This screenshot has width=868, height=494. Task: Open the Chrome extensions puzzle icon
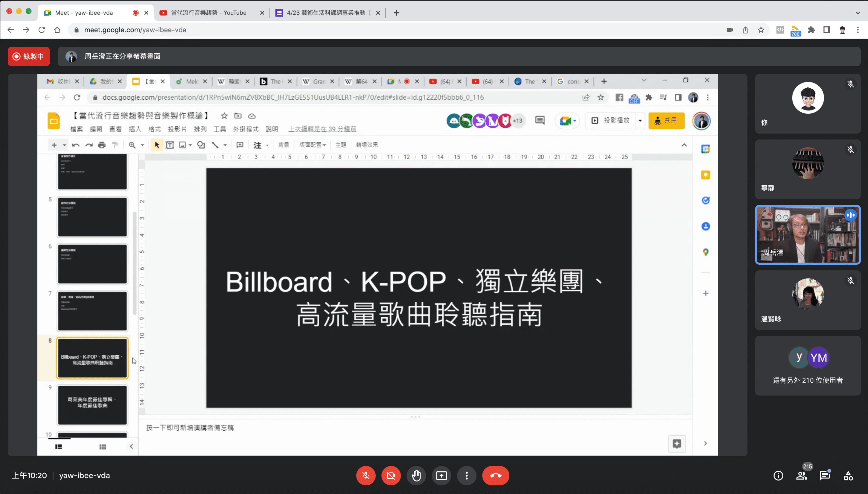[811, 30]
